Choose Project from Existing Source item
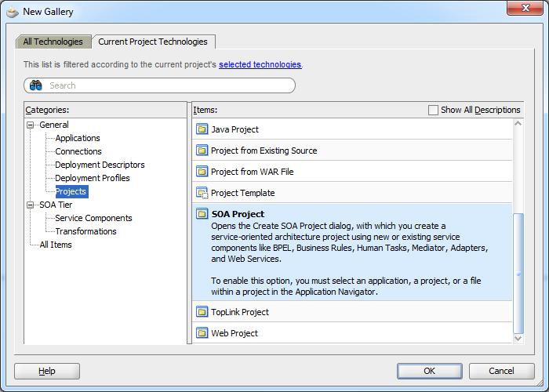 click(x=264, y=151)
